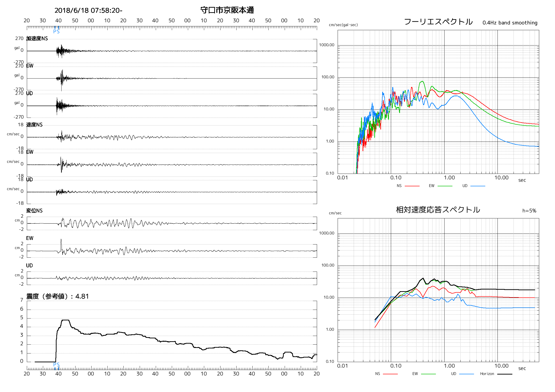Click the 2018/6/18 07:58:20 timestamp
Image resolution: width=555 pixels, height=392 pixels.
pyautogui.click(x=88, y=11)
